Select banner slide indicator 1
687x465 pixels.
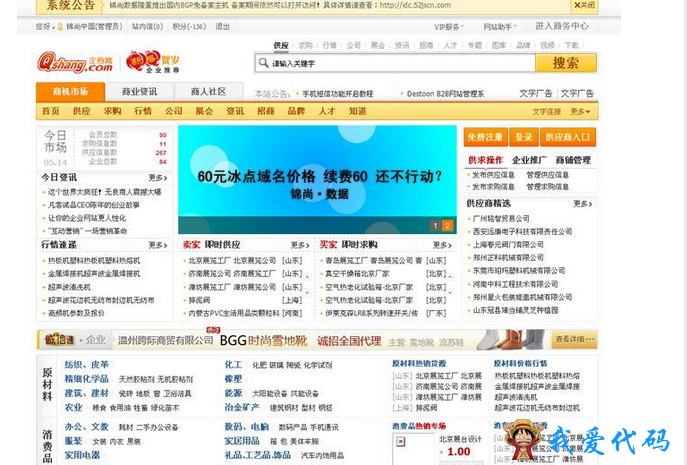tap(435, 226)
